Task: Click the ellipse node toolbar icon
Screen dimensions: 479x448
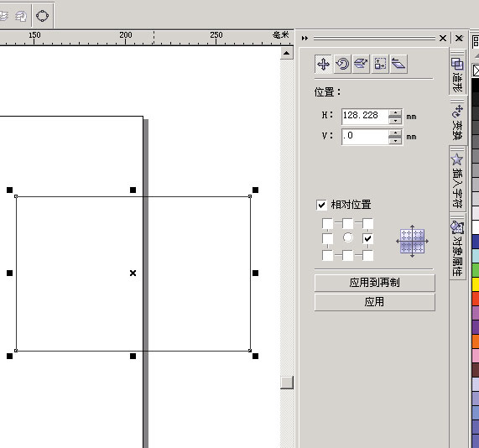Action: coord(42,16)
